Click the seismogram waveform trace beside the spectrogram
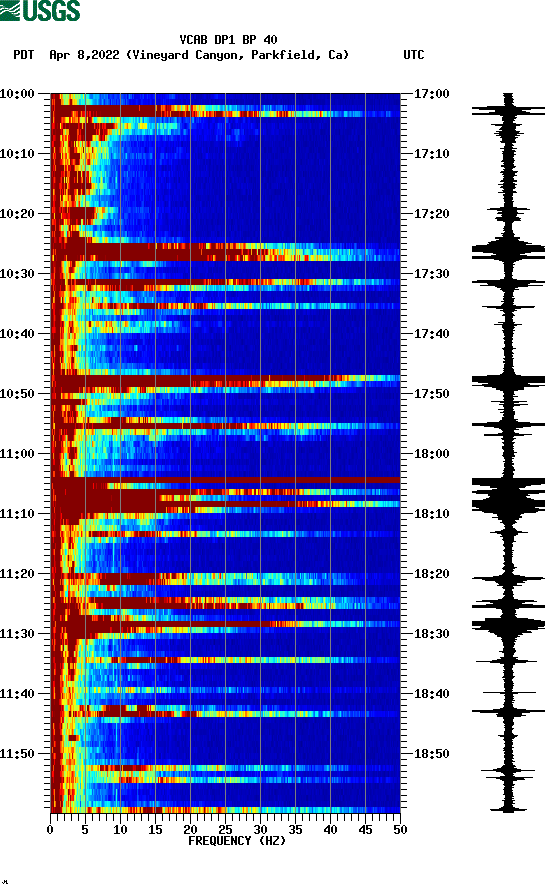 [508, 453]
